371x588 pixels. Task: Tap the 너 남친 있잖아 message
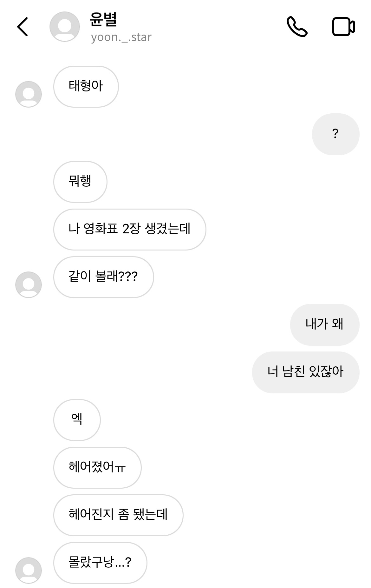[305, 372]
